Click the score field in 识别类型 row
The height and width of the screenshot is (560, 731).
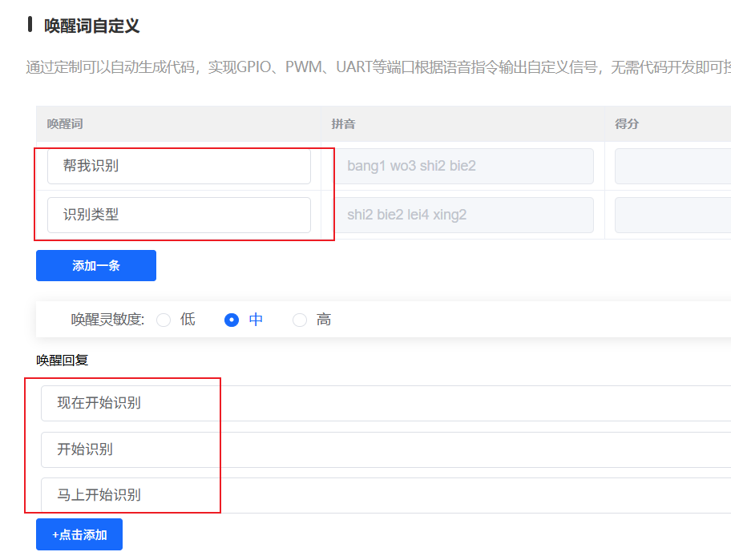pos(672,215)
